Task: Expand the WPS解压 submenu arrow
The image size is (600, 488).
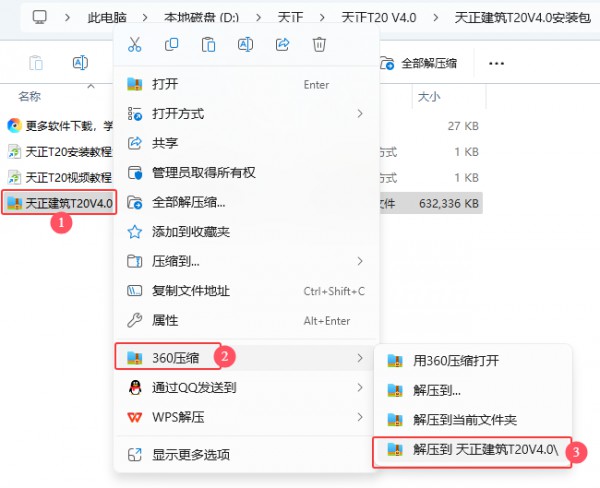Action: point(359,416)
